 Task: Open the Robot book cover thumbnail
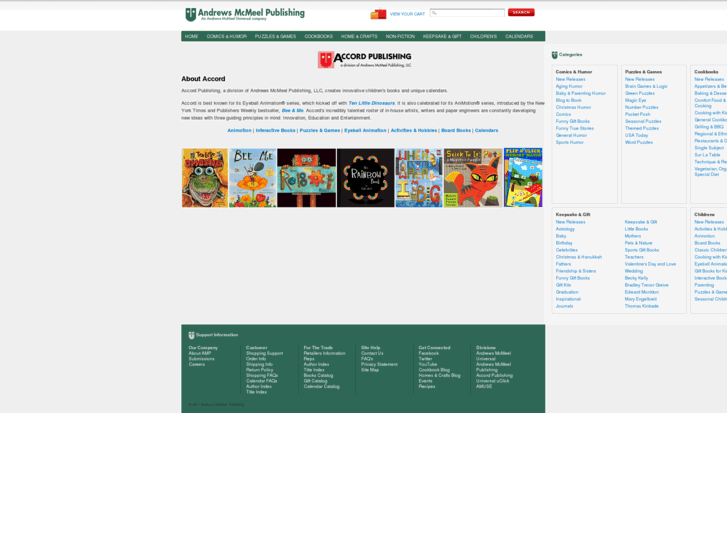pos(306,178)
